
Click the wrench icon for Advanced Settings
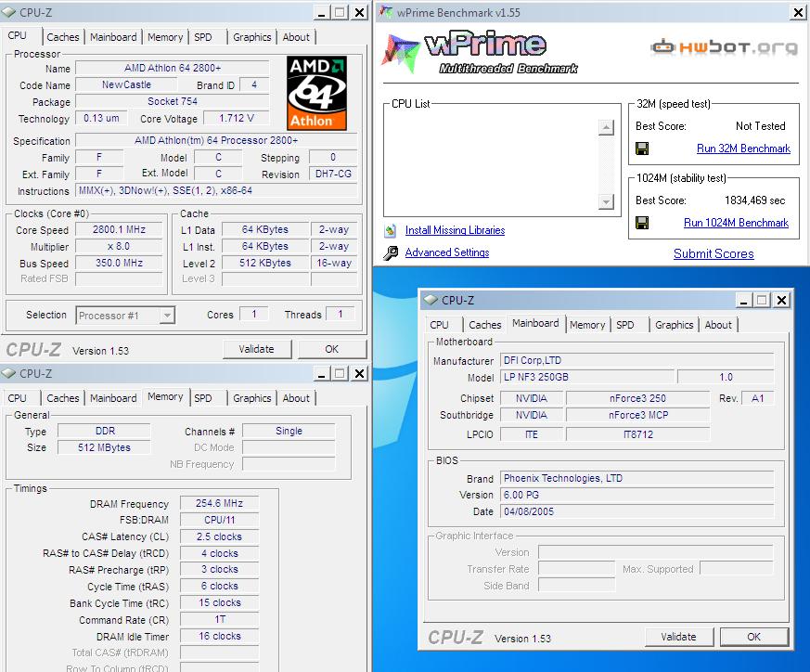pyautogui.click(x=391, y=252)
